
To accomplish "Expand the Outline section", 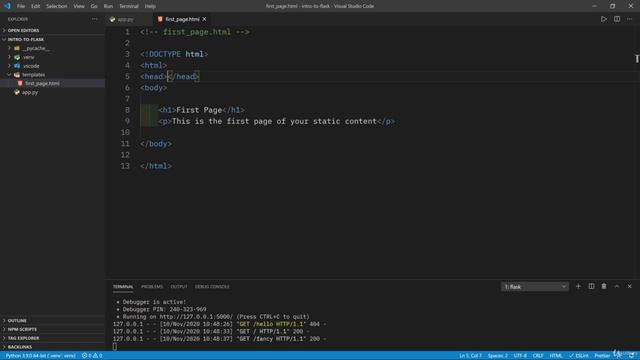I will tap(17, 321).
